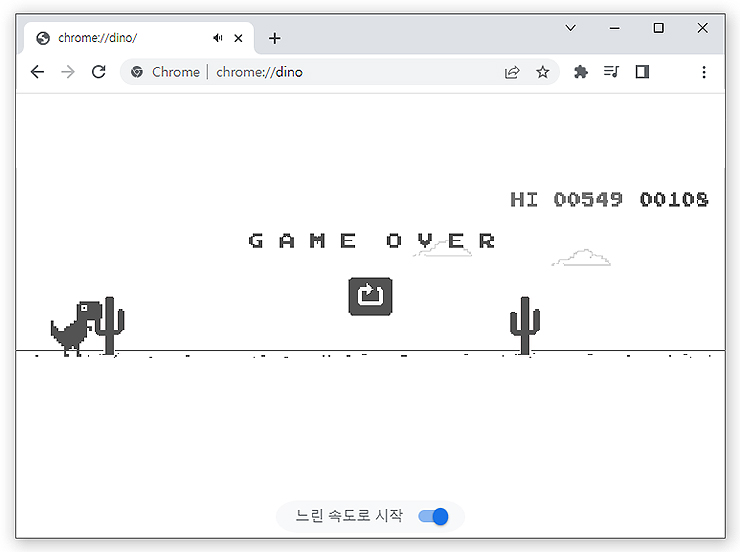
Task: Open the Extensions puzzle icon
Action: [580, 72]
